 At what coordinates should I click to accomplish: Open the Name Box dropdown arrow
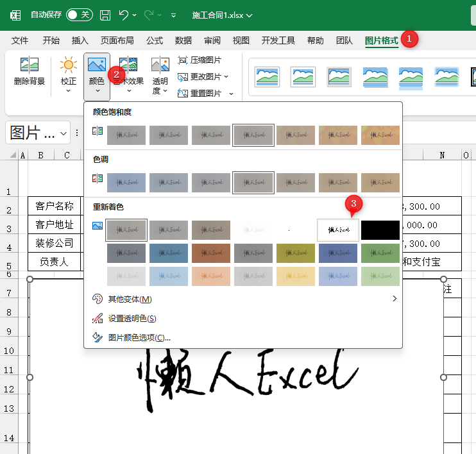(x=64, y=133)
